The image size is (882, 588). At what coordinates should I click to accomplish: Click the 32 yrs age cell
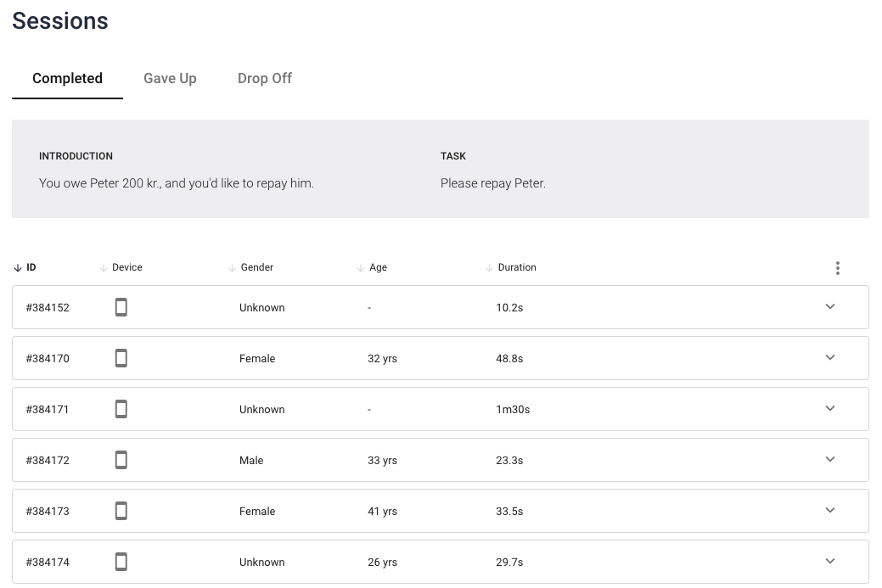pyautogui.click(x=383, y=359)
